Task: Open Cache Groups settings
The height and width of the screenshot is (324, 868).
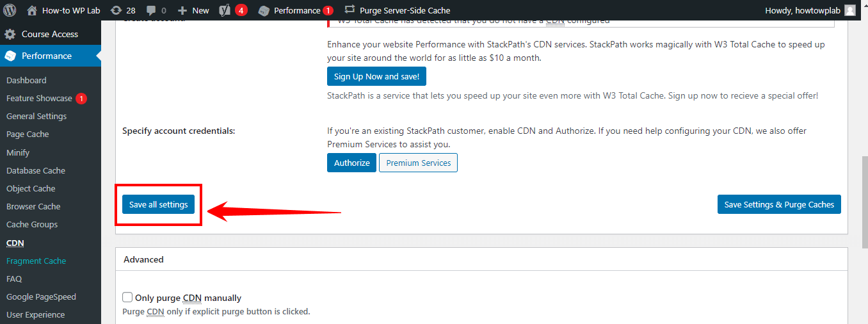Action: pos(32,224)
